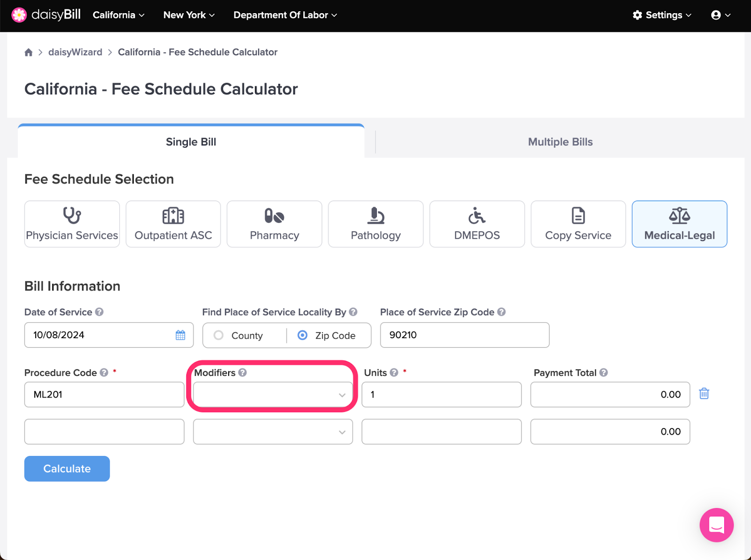Choose the Medical-Legal fee schedule
Screen dimensions: 751x560
pyautogui.click(x=679, y=224)
